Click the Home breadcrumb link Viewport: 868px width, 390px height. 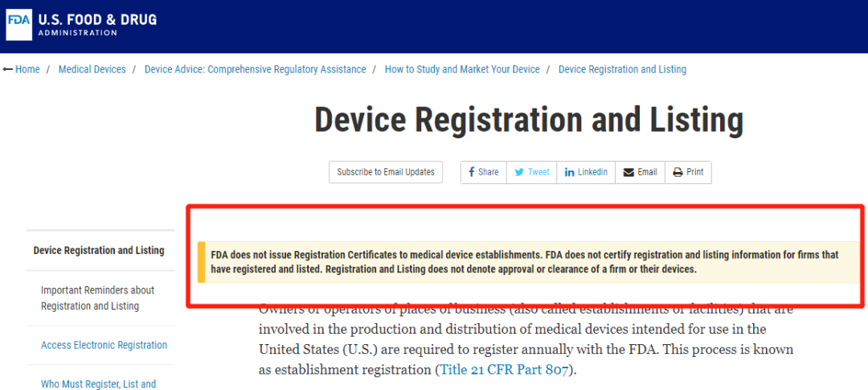[27, 69]
